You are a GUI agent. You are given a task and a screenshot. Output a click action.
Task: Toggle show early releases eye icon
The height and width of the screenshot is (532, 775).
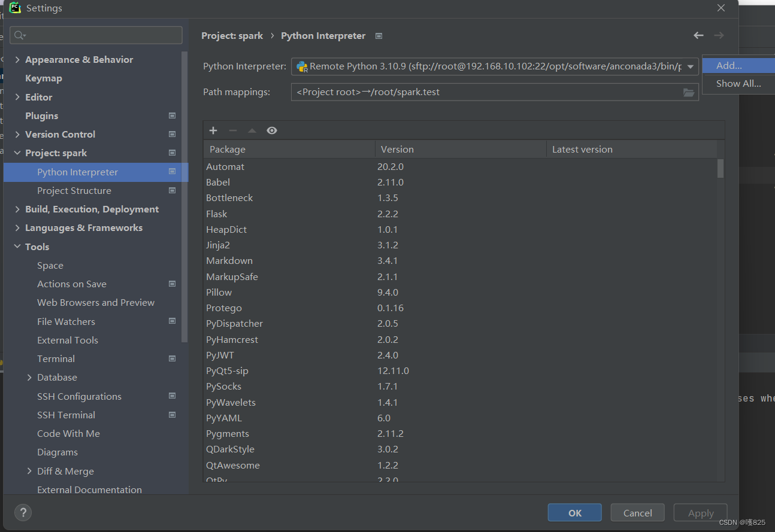pos(272,130)
